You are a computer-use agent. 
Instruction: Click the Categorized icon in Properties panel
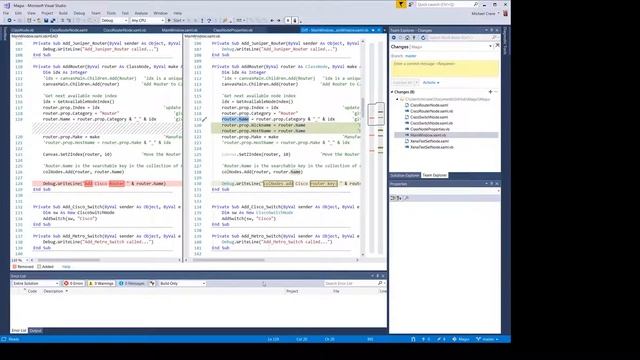coord(393,198)
